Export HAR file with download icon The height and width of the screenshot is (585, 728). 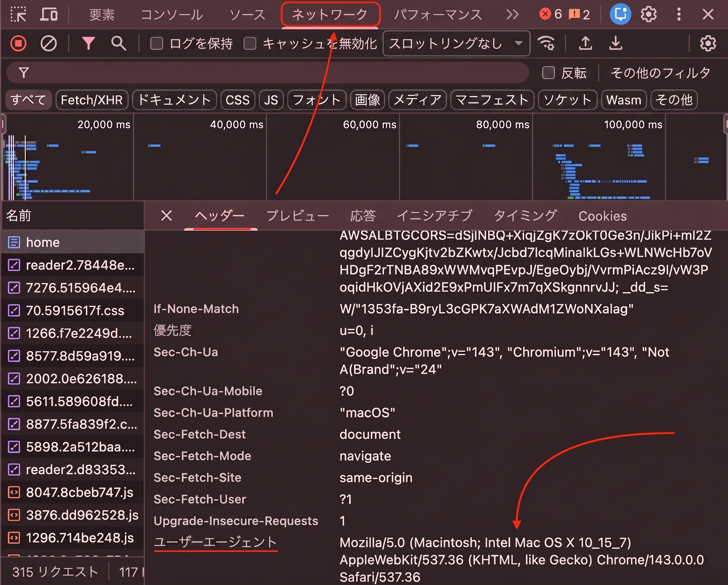click(616, 43)
